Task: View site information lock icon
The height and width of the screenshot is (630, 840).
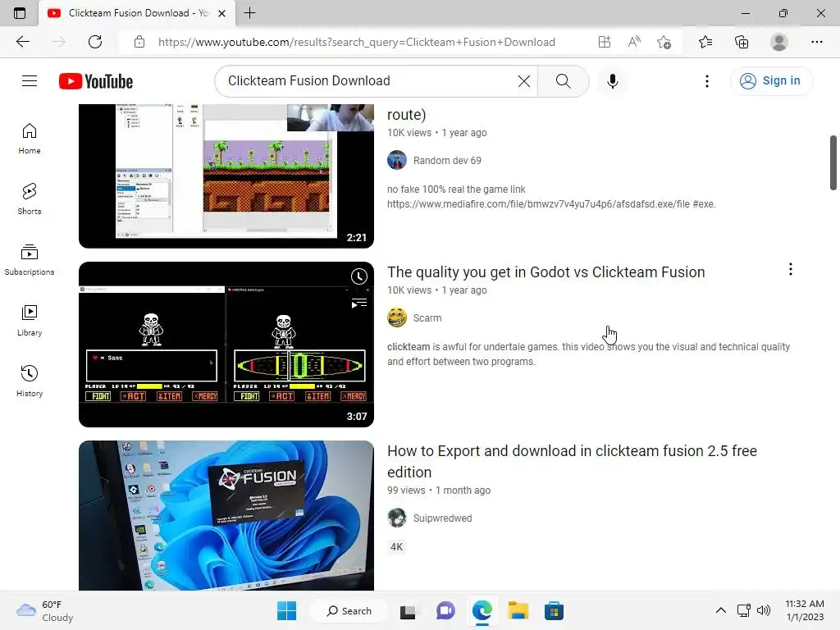Action: (139, 42)
